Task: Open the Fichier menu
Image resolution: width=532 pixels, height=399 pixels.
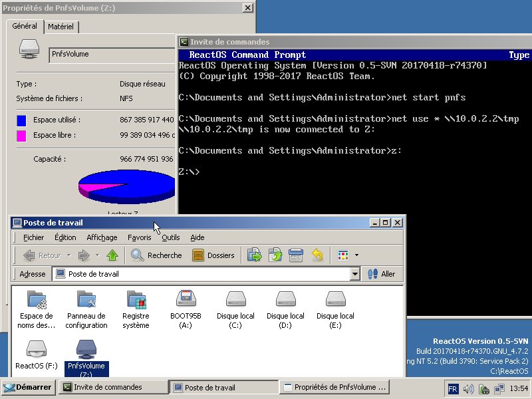Action: (33, 237)
